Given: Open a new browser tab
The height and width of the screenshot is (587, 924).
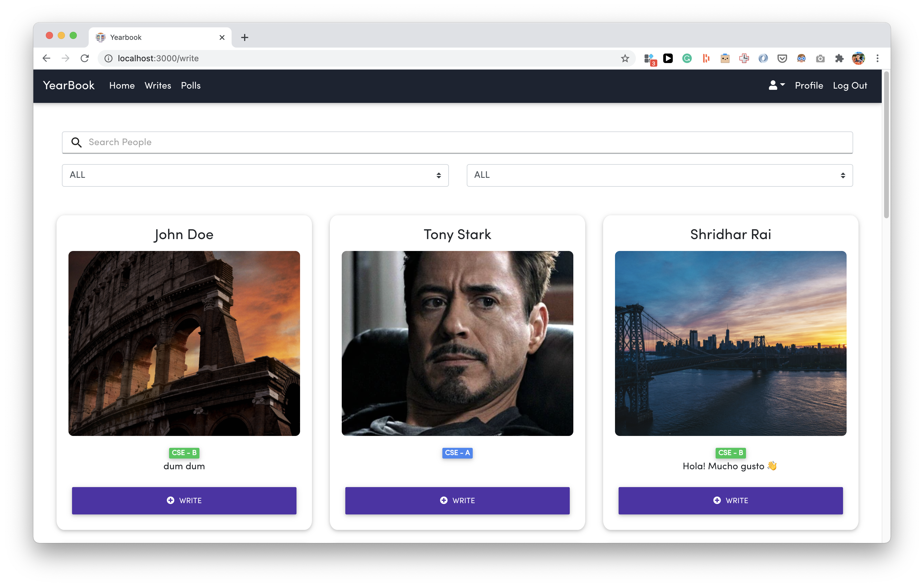Looking at the screenshot, I should click(244, 37).
